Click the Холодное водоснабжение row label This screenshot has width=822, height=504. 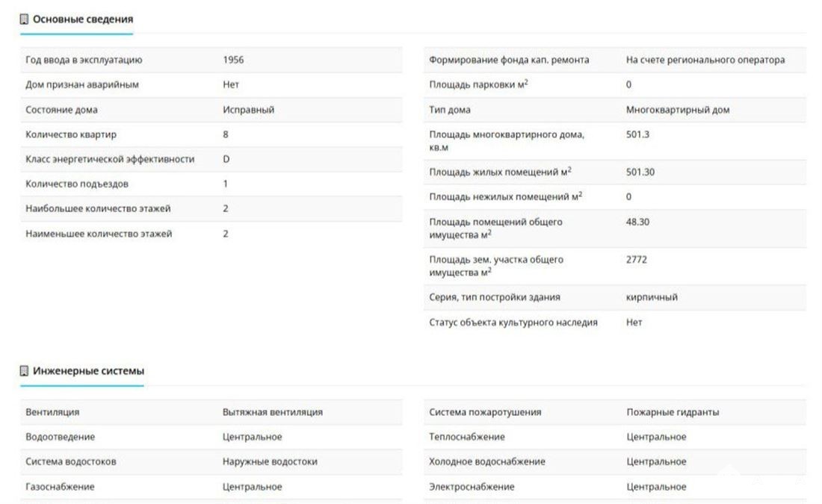[x=487, y=461]
